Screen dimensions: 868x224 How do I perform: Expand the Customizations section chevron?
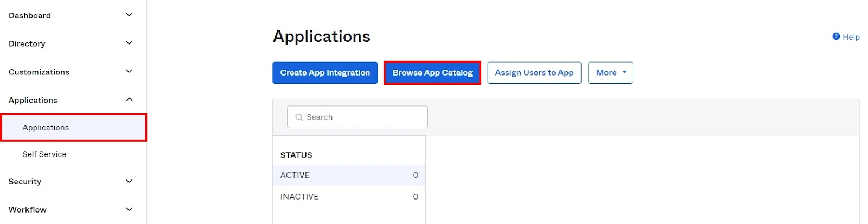(129, 71)
